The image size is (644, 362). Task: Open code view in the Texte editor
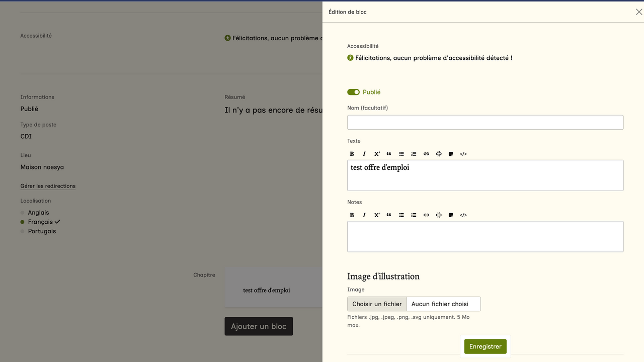(463, 154)
